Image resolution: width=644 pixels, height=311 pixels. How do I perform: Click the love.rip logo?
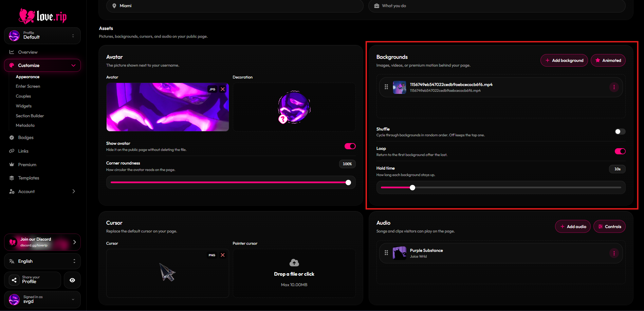pos(43,16)
